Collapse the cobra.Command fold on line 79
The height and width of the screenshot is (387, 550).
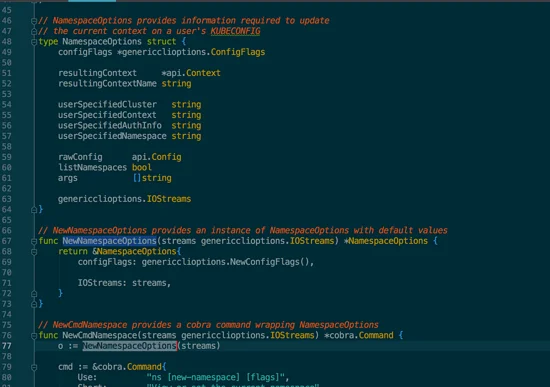pyautogui.click(x=34, y=367)
